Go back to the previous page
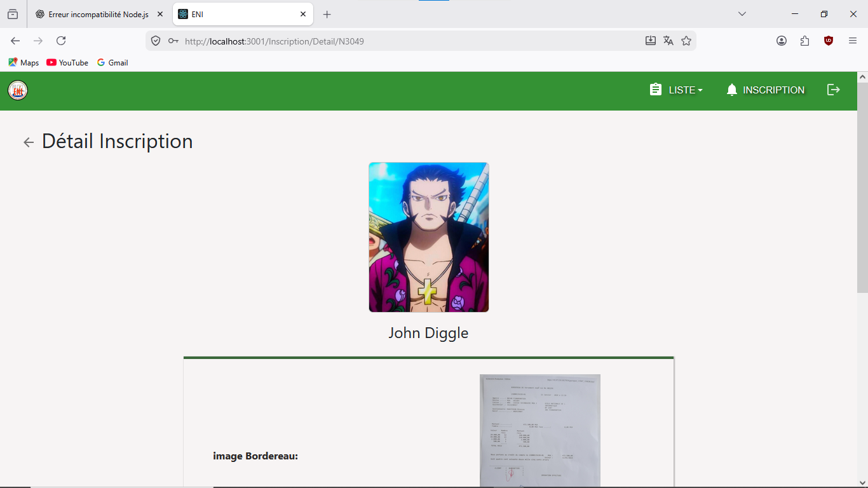868x488 pixels. point(15,41)
